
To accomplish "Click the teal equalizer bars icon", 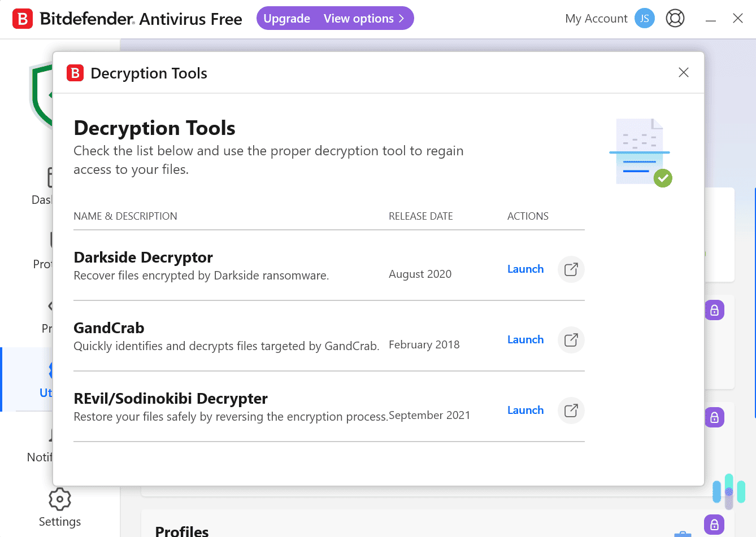I will pyautogui.click(x=728, y=492).
